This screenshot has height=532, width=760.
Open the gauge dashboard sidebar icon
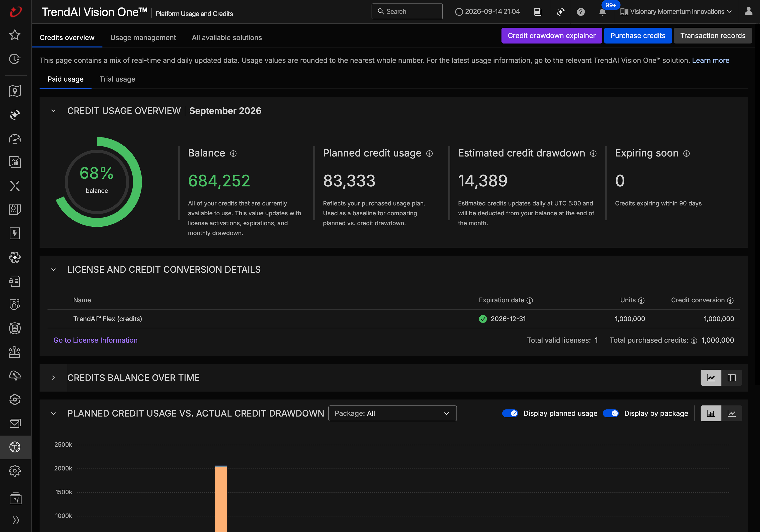click(x=15, y=139)
